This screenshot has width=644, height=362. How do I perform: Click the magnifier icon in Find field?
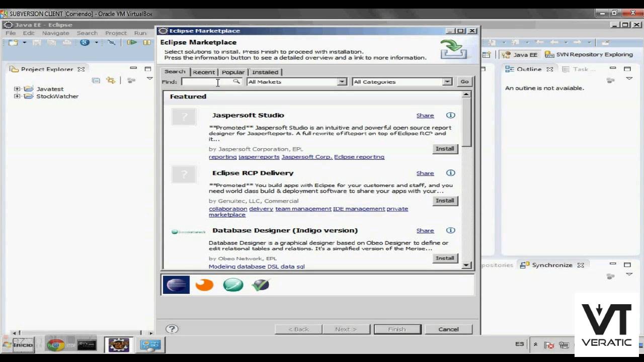click(236, 81)
